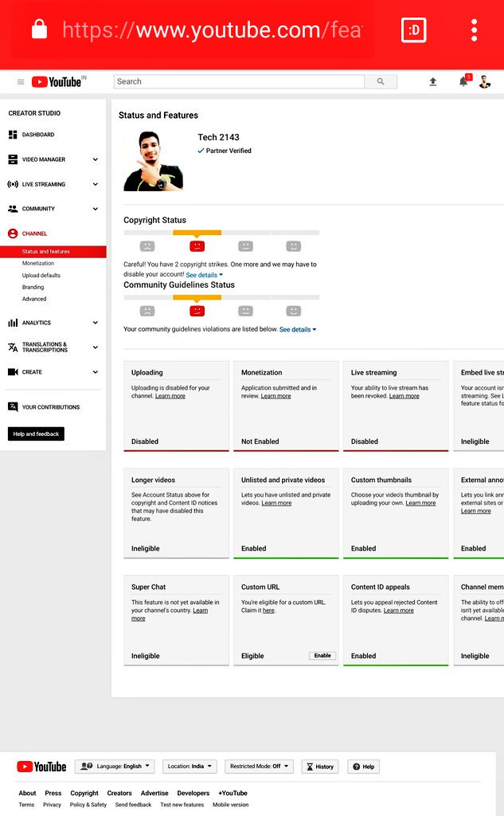504x816 pixels.
Task: Open the Copyright footer link
Action: (x=84, y=793)
